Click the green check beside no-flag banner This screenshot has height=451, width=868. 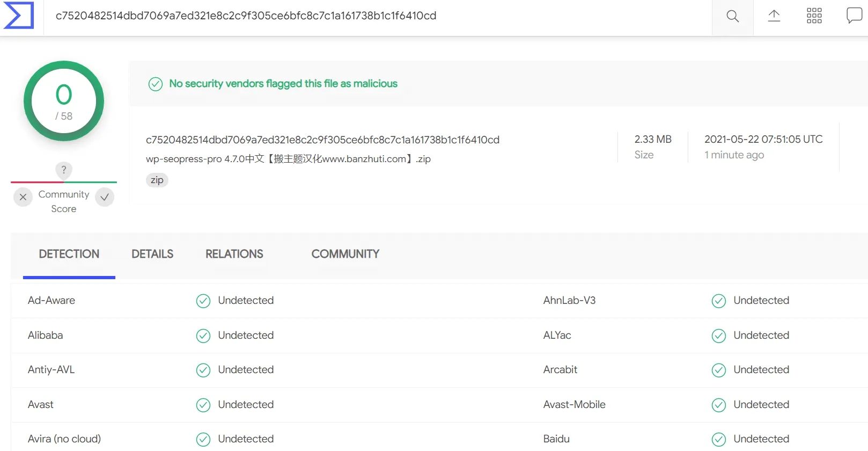(x=156, y=84)
